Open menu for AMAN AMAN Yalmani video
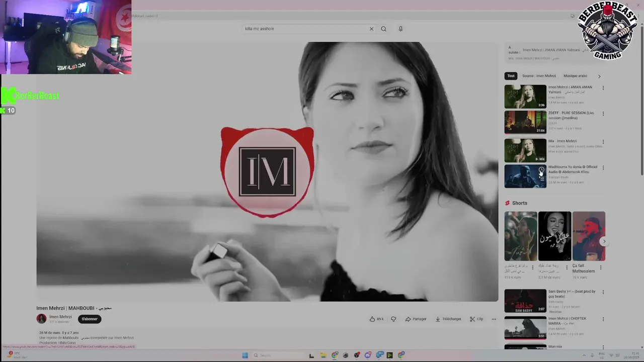This screenshot has height=362, width=644. (x=603, y=88)
